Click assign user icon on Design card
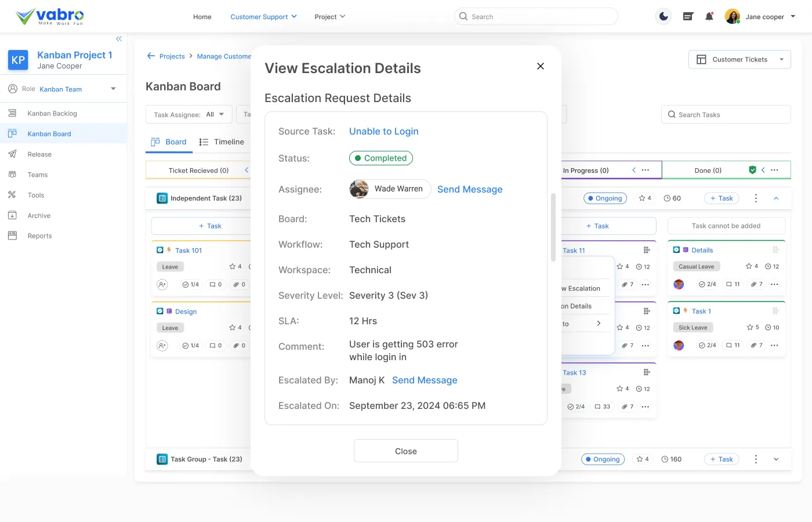The width and height of the screenshot is (812, 522). click(162, 346)
